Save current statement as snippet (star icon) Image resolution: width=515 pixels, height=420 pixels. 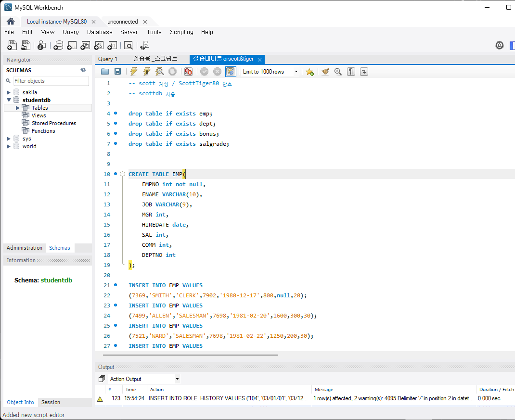[310, 72]
